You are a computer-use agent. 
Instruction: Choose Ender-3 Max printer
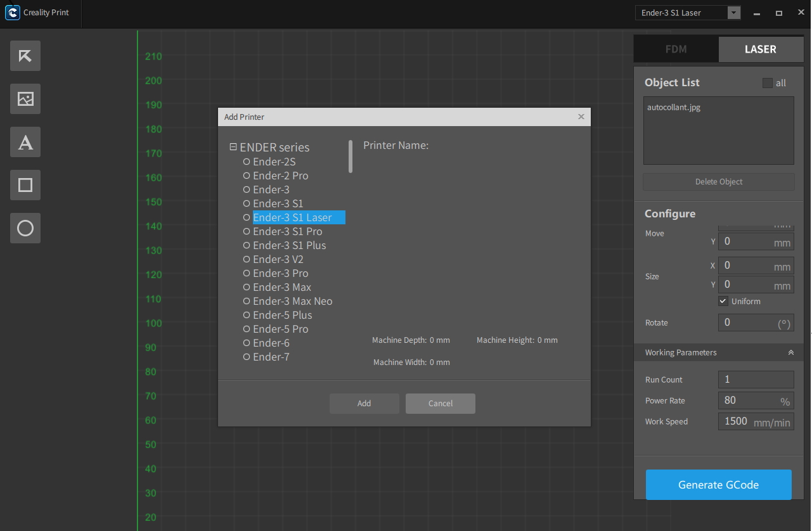pyautogui.click(x=277, y=287)
